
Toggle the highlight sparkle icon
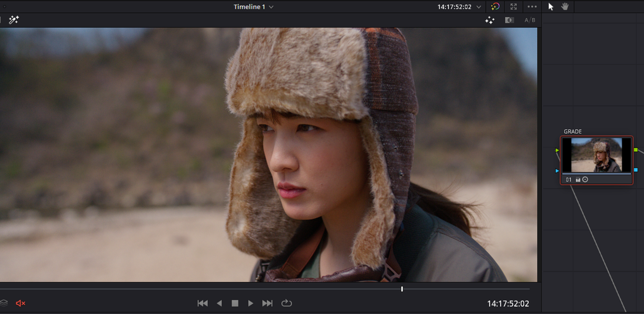[490, 20]
